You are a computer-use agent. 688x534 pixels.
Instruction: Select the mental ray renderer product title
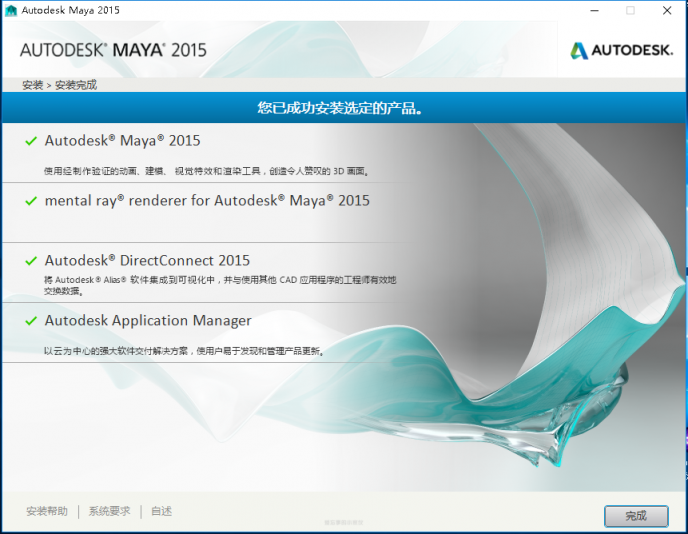[207, 201]
